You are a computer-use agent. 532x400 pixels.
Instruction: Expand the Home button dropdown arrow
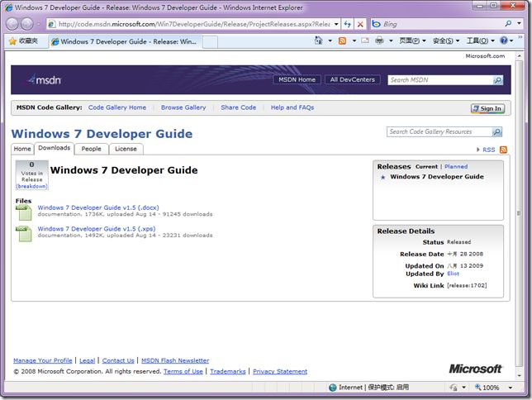click(x=330, y=41)
